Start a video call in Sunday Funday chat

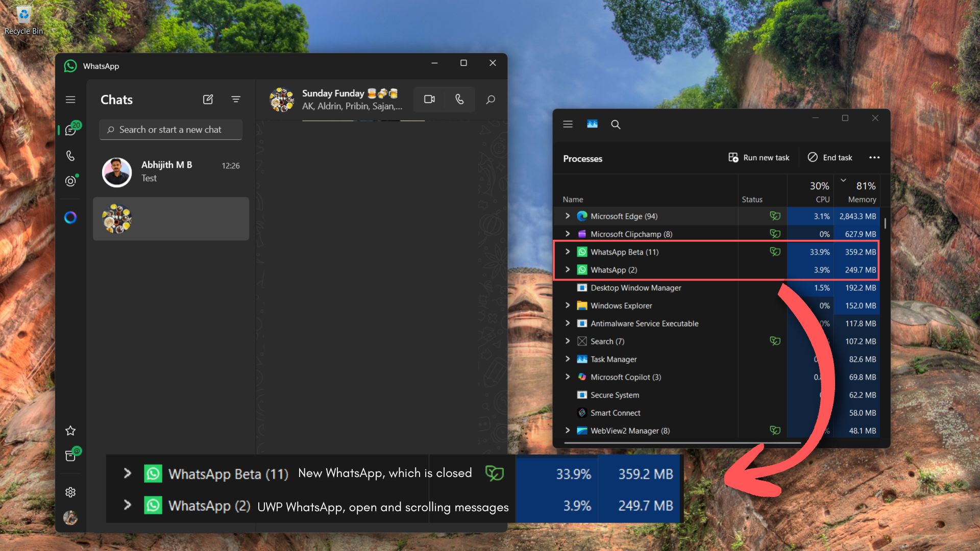[429, 99]
